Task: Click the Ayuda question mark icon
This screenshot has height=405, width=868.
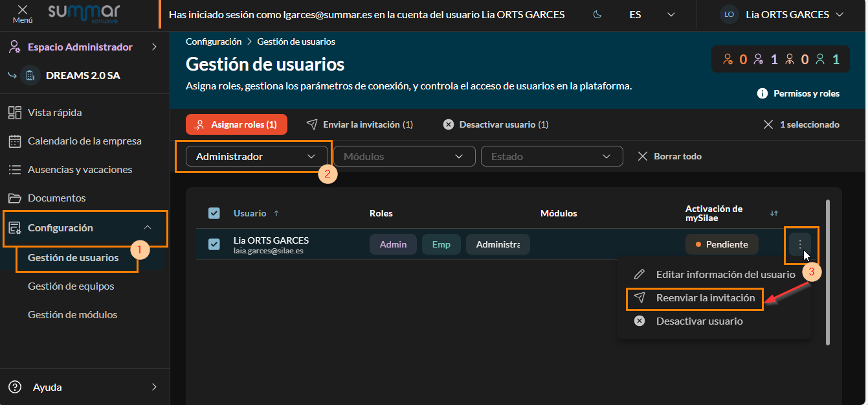Action: click(x=15, y=387)
